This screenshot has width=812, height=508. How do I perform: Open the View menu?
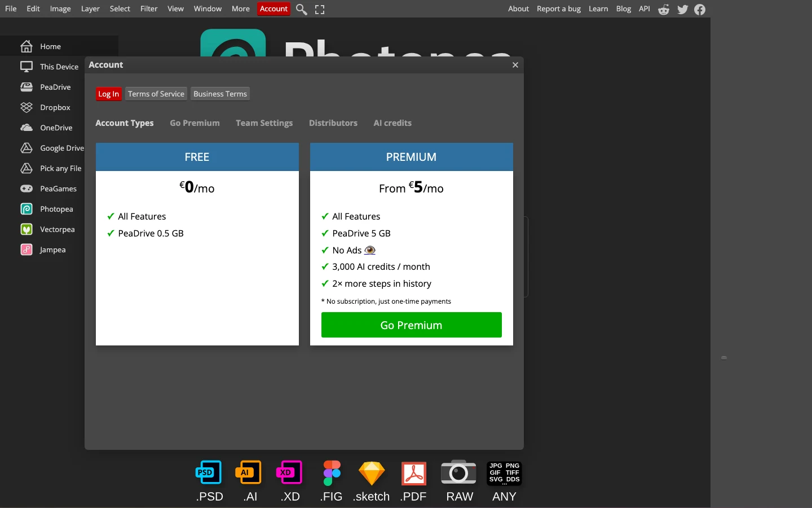(x=175, y=8)
